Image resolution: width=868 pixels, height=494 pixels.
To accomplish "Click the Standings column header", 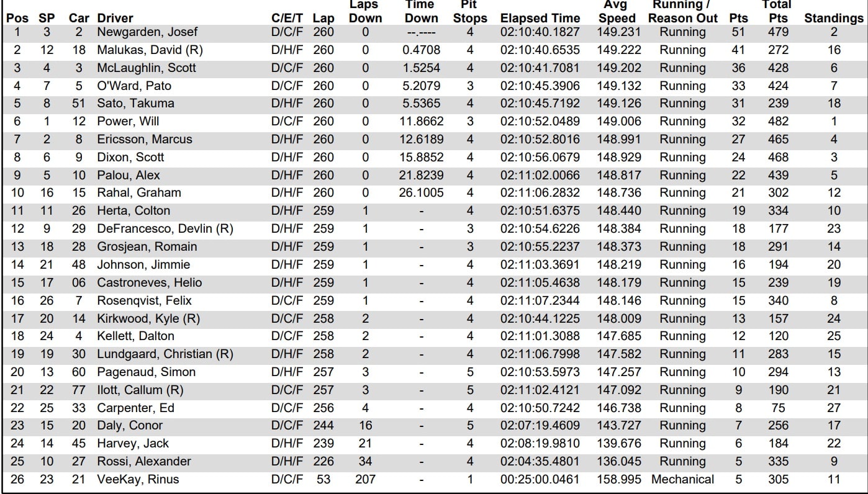I will pyautogui.click(x=834, y=19).
